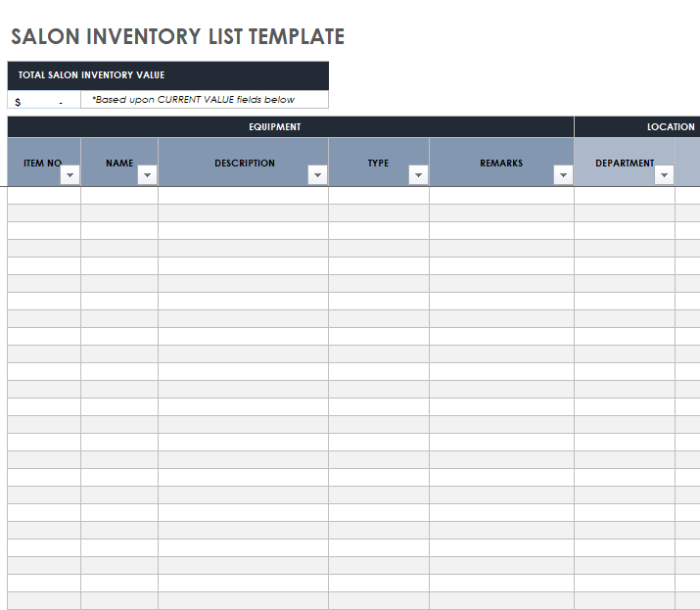Select the Salon Inventory List Template title

(x=177, y=37)
